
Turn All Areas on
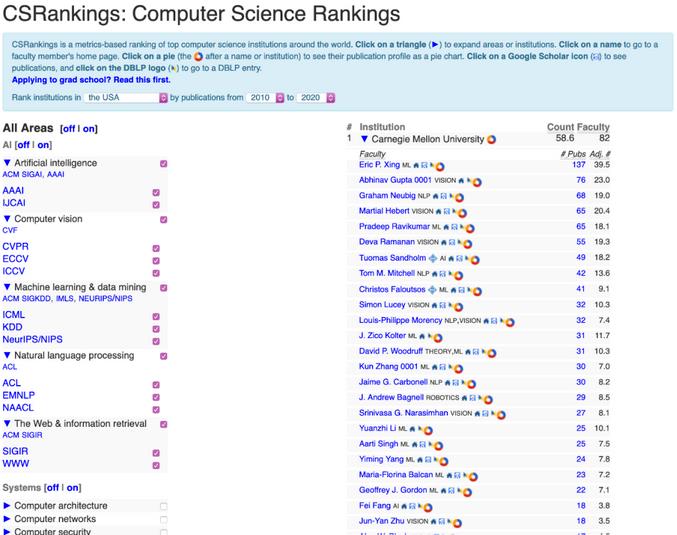click(89, 129)
